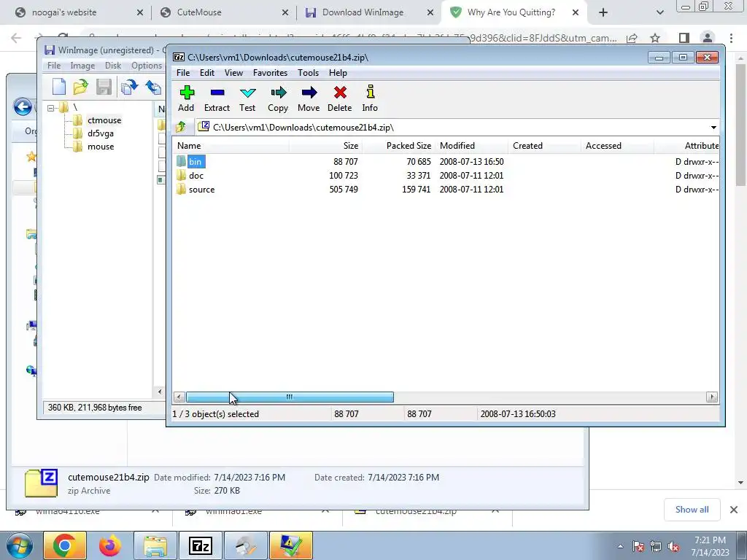Screen dimensions: 747x560
Task: Bookmark this page with the star icon
Action: click(x=655, y=38)
